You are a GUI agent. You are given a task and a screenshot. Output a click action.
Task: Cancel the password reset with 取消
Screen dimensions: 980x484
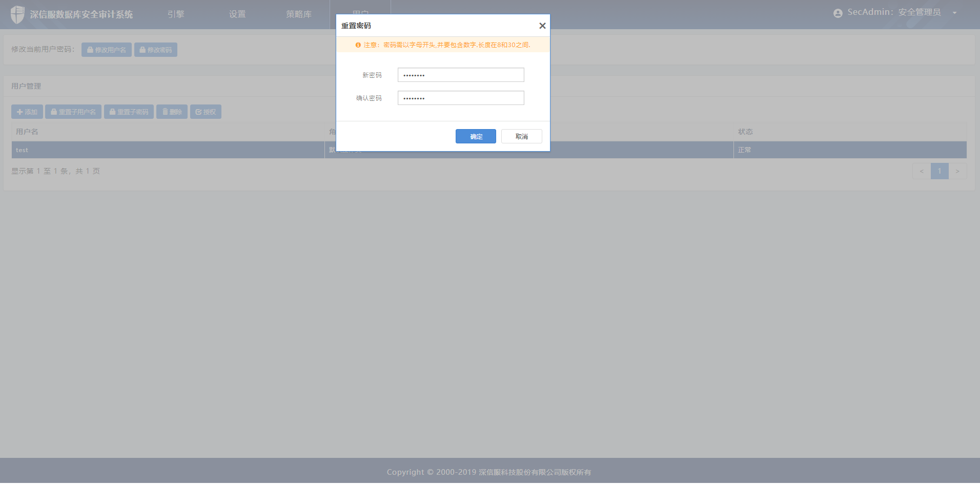pyautogui.click(x=521, y=136)
